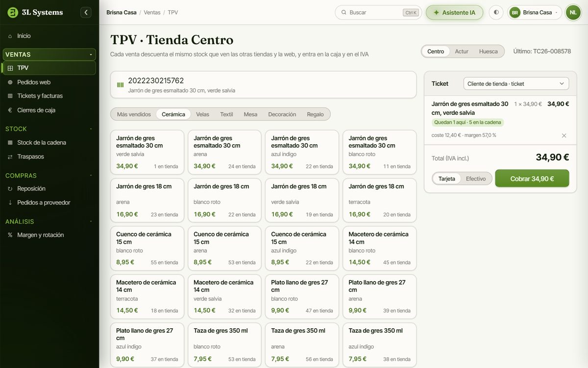
Task: Click the magnifier icon in search box
Action: pyautogui.click(x=343, y=13)
